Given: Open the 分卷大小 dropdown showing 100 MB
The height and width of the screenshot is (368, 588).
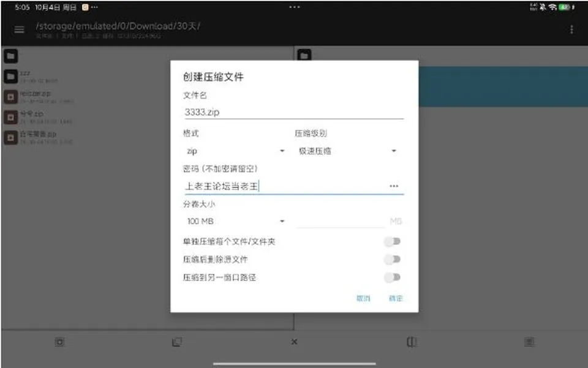Looking at the screenshot, I should (x=235, y=222).
